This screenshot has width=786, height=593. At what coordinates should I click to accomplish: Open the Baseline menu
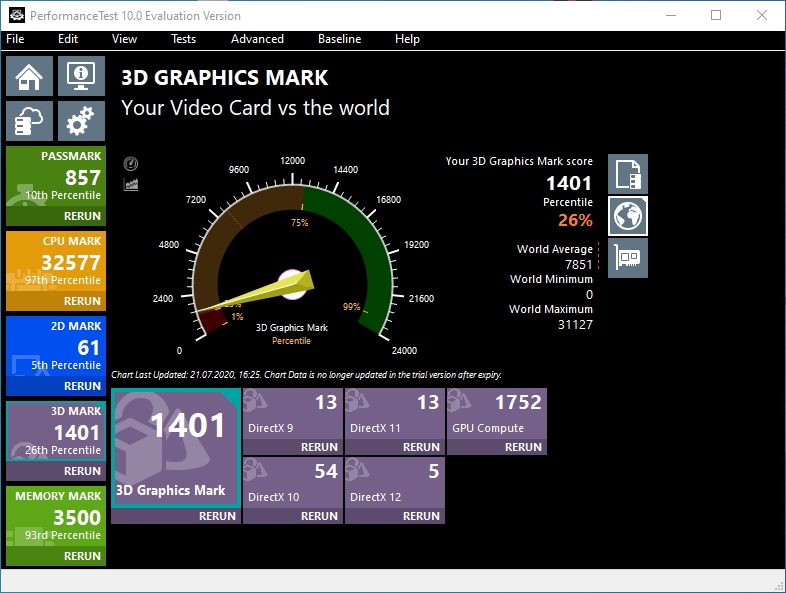339,39
